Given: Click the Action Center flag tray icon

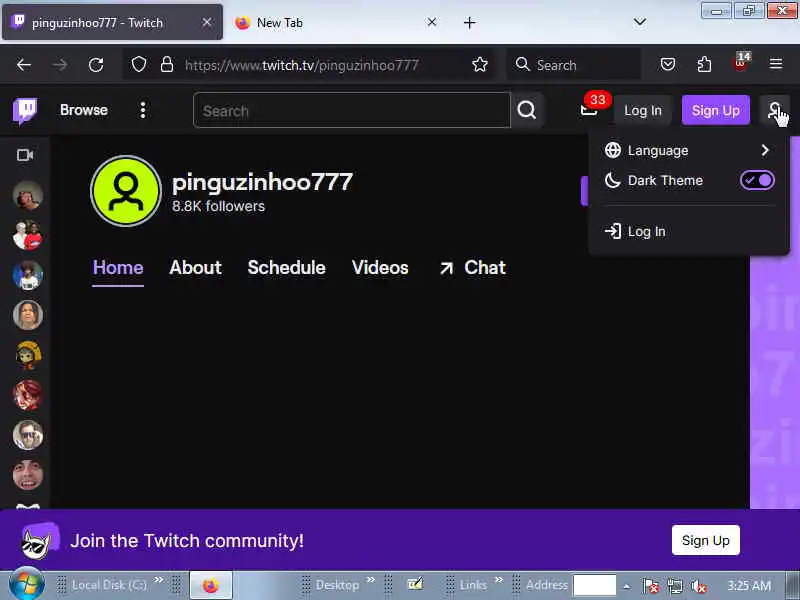Looking at the screenshot, I should coord(651,586).
